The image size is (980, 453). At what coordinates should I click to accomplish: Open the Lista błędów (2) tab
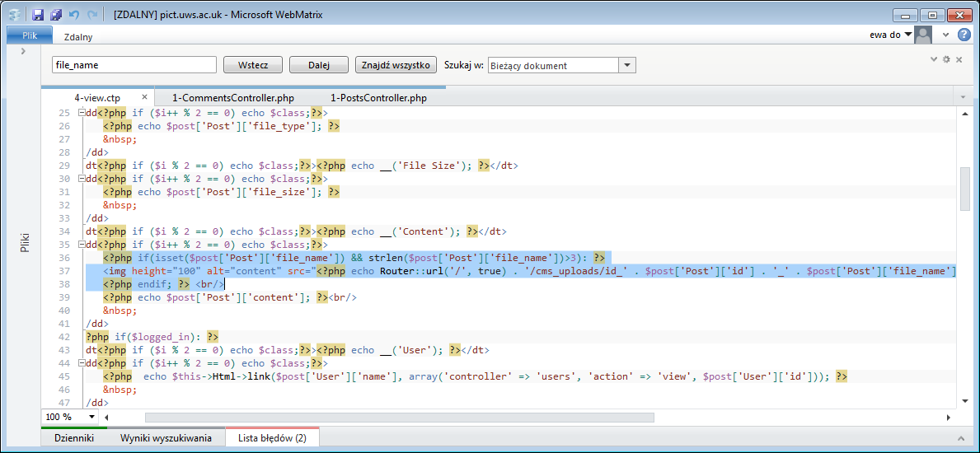273,438
